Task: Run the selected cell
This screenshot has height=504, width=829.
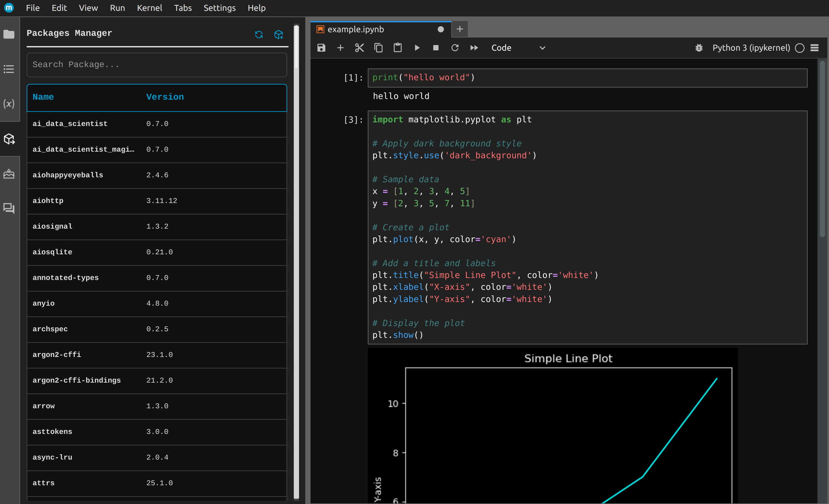Action: click(417, 48)
